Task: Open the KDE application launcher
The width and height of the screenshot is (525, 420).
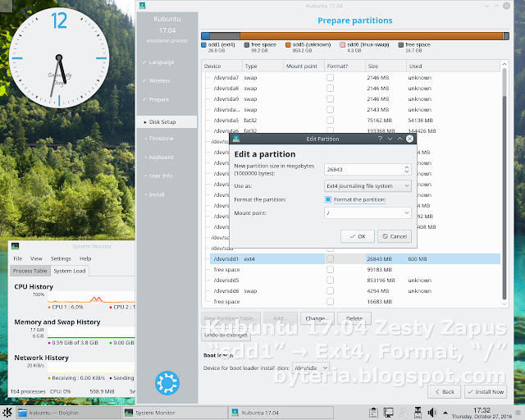Action: click(x=7, y=413)
